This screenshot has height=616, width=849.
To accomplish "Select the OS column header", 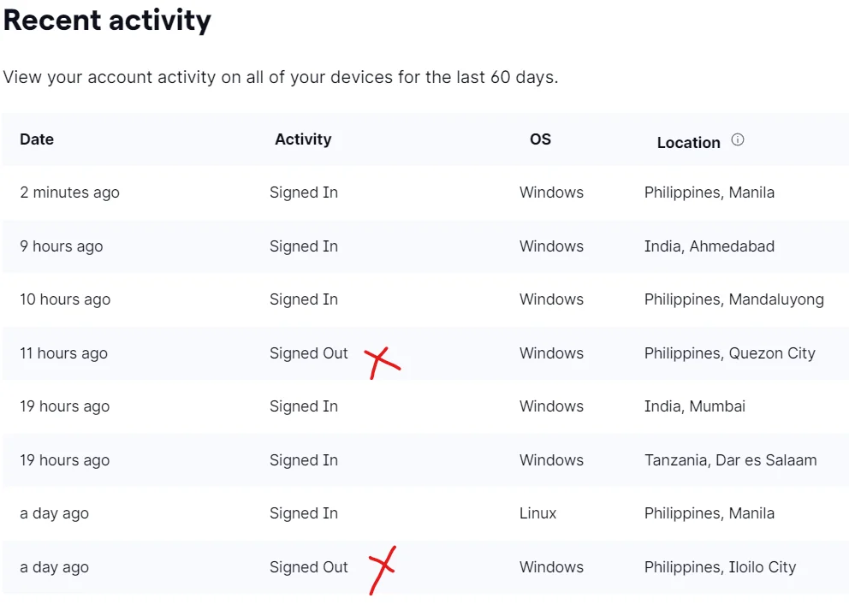I will coord(540,139).
